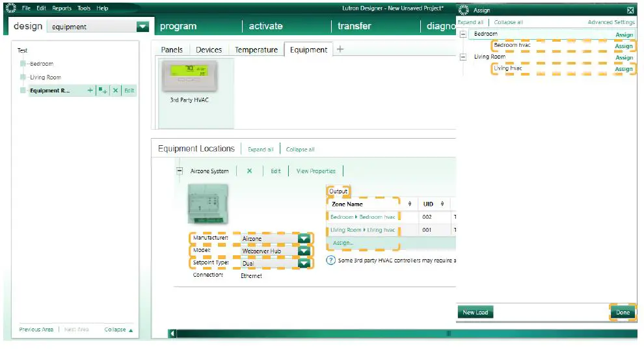Toggle the Living Room area box in tree
Image resolution: width=644 pixels, height=349 pixels.
pos(23,77)
